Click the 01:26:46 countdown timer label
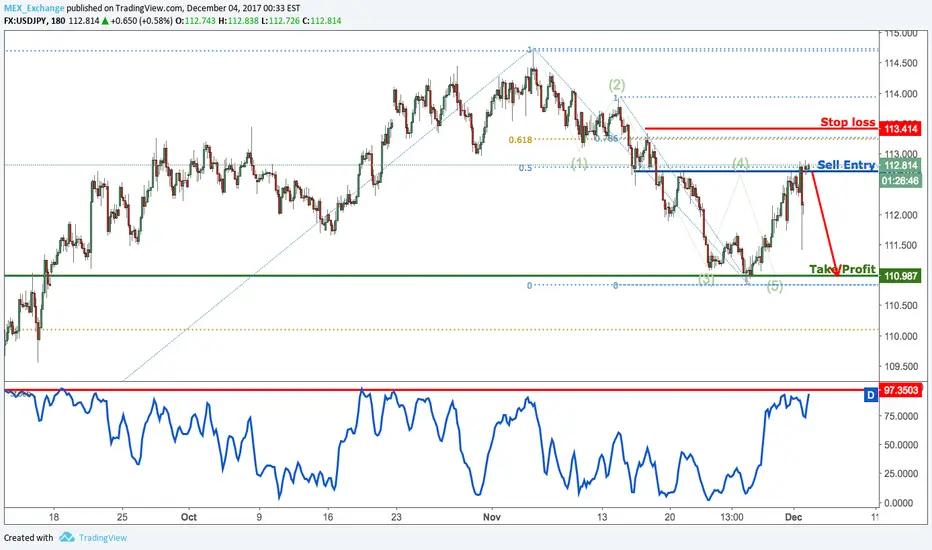Viewport: 932px width, 550px height. click(x=901, y=180)
